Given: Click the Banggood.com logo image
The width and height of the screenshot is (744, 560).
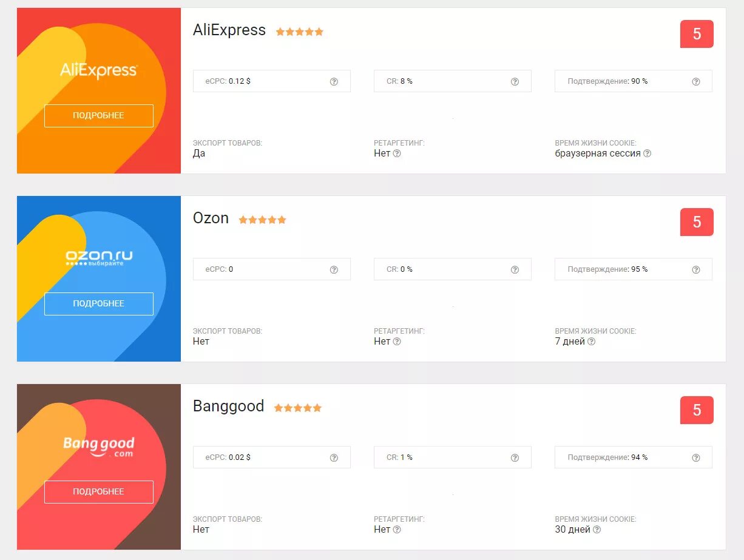Looking at the screenshot, I should (x=99, y=447).
